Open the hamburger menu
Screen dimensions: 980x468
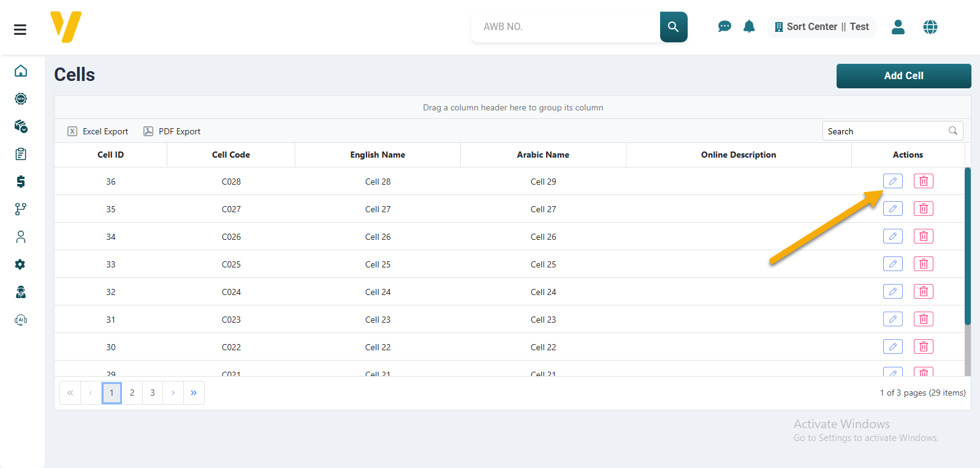point(20,29)
